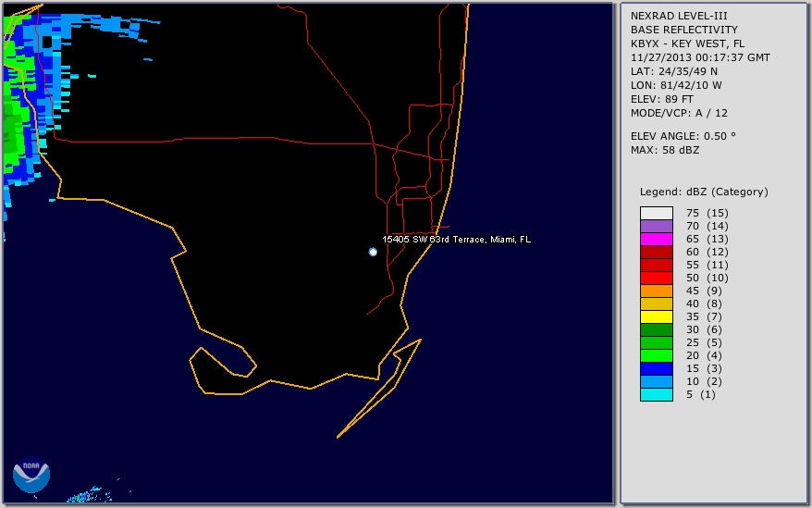Select the 65 dBZ magenta legend swatch
This screenshot has height=508, width=812.
(657, 239)
